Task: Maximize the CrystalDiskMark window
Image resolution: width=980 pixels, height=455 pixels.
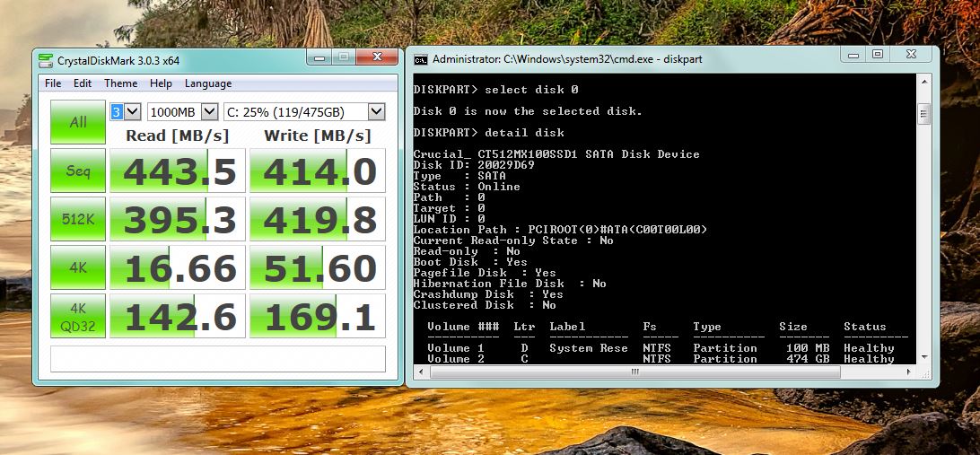Action: [x=343, y=57]
